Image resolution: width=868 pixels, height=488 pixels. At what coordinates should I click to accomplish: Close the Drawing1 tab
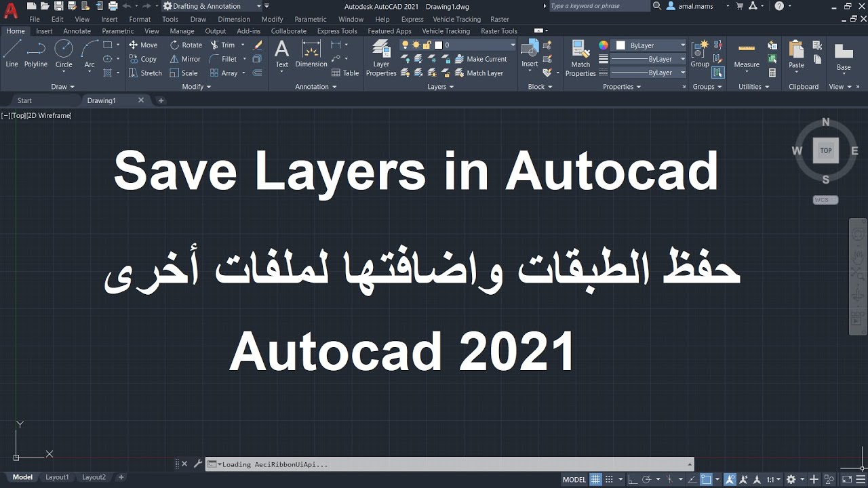coord(141,100)
